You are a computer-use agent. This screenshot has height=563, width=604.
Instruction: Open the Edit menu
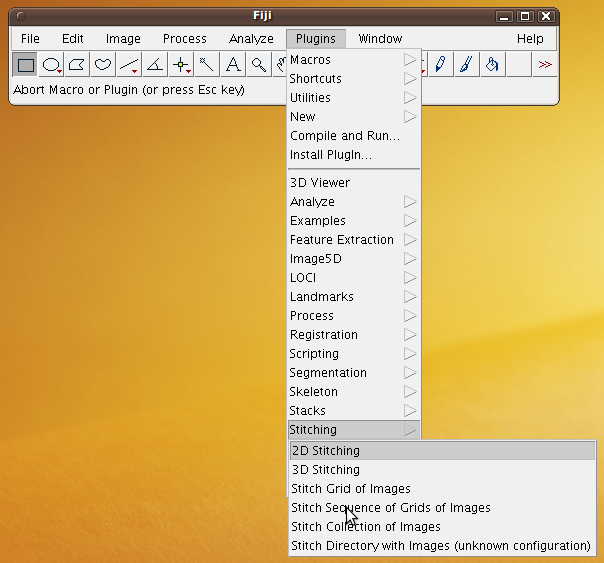coord(72,39)
